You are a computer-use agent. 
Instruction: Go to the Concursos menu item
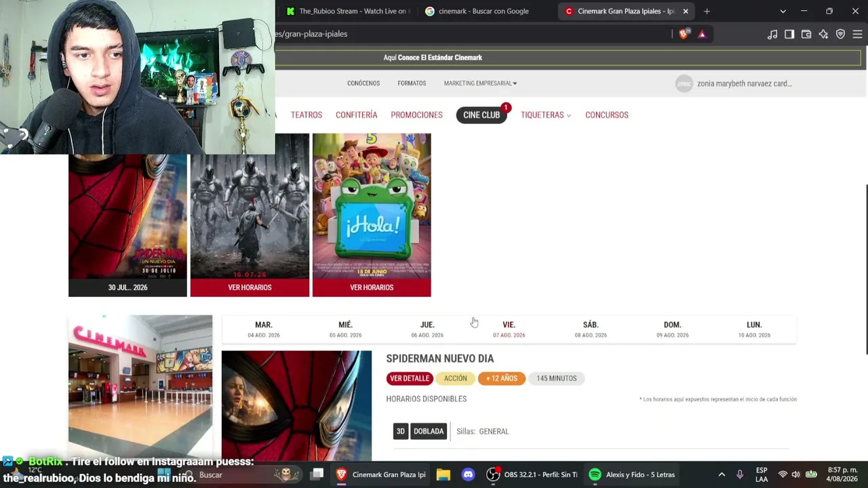click(x=607, y=115)
